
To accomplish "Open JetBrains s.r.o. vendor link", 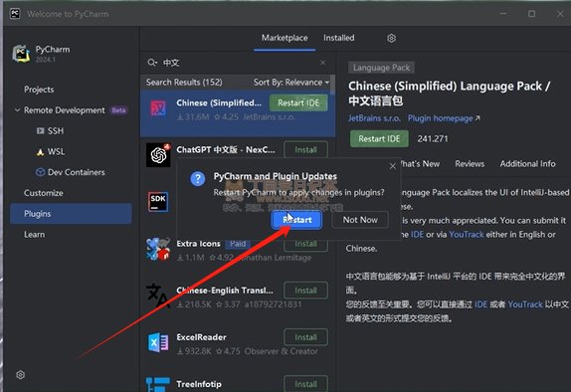I will point(374,118).
